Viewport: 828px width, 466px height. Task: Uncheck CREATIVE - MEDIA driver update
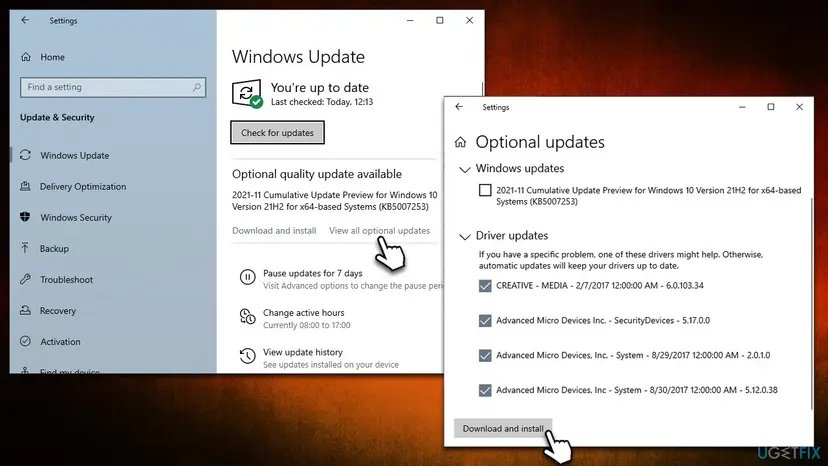pyautogui.click(x=485, y=286)
